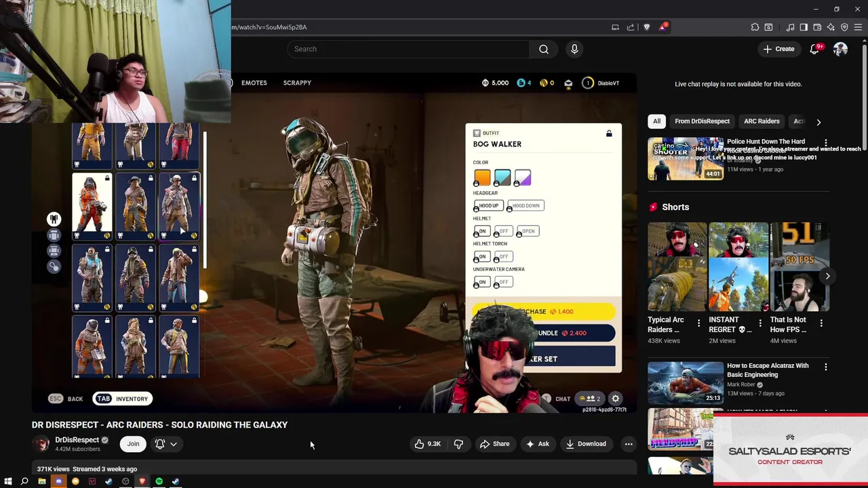Open the Police Hunt Down video thumbnail
The width and height of the screenshot is (868, 488).
685,159
